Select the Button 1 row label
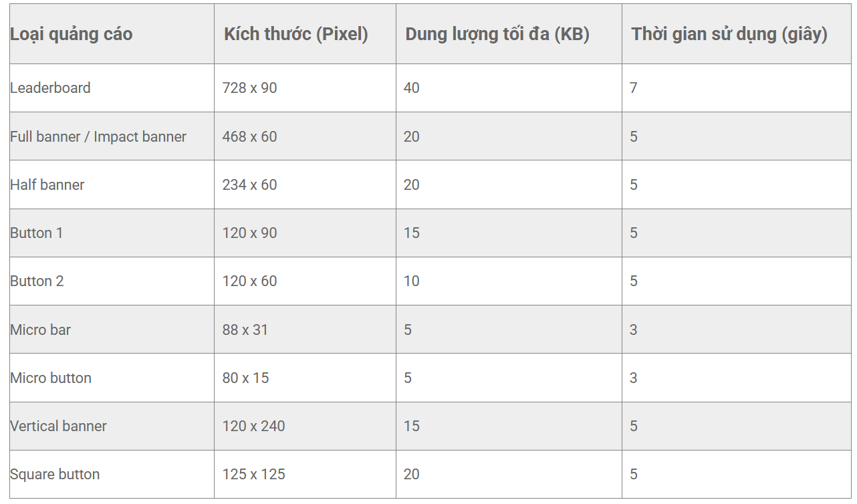Image resolution: width=857 pixels, height=504 pixels. click(x=37, y=233)
